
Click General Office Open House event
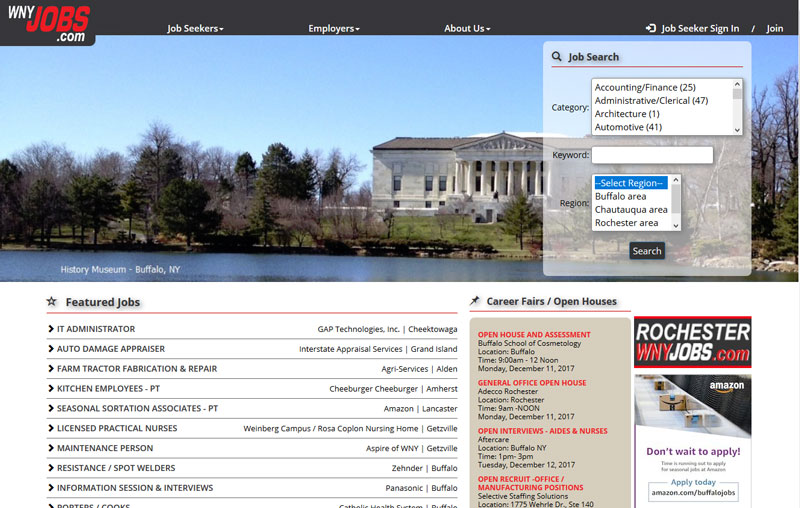pos(532,383)
